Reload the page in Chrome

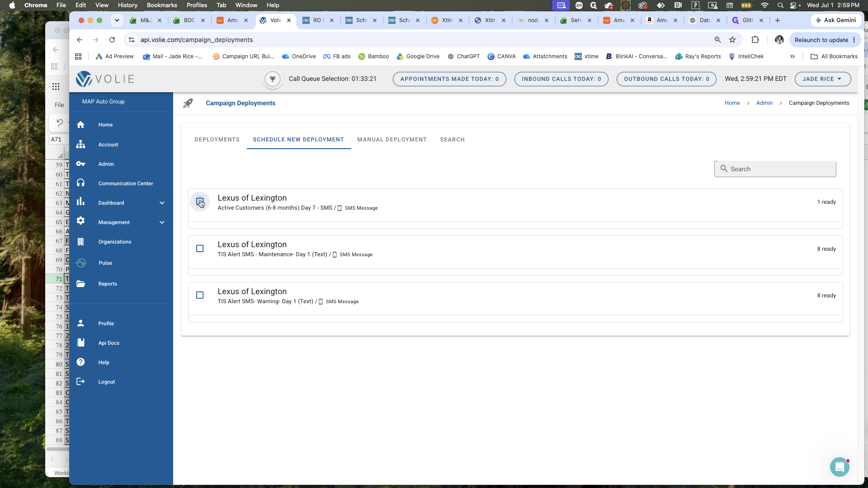pyautogui.click(x=112, y=40)
